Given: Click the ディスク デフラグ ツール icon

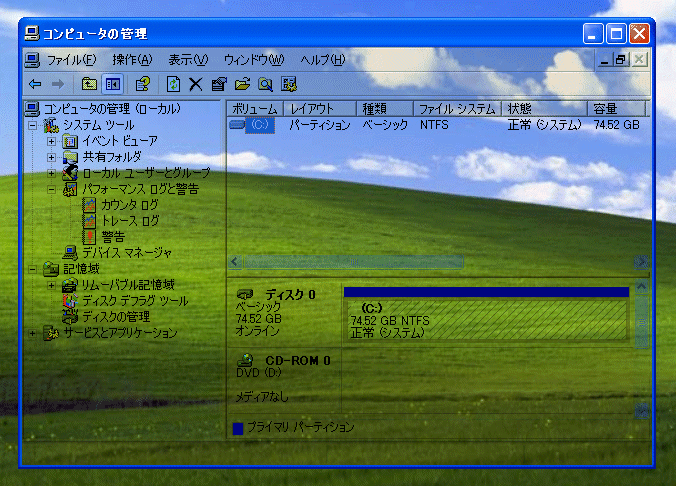Looking at the screenshot, I should coord(70,301).
